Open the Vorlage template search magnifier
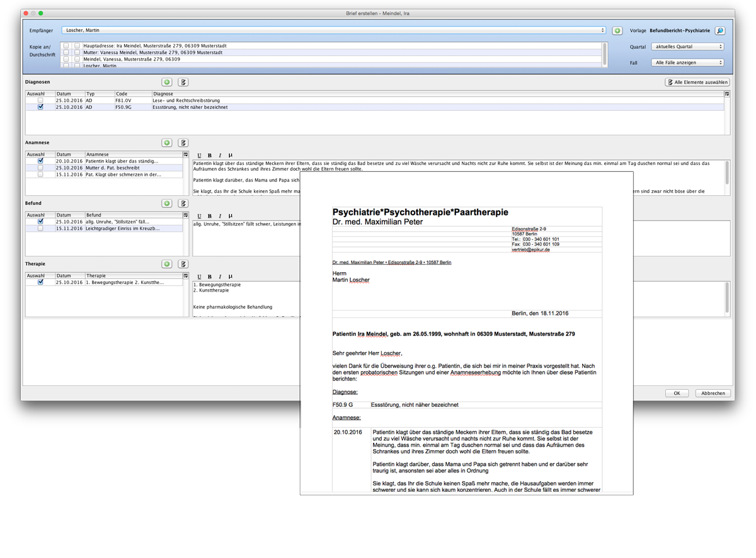This screenshot has height=558, width=756. 720,30
